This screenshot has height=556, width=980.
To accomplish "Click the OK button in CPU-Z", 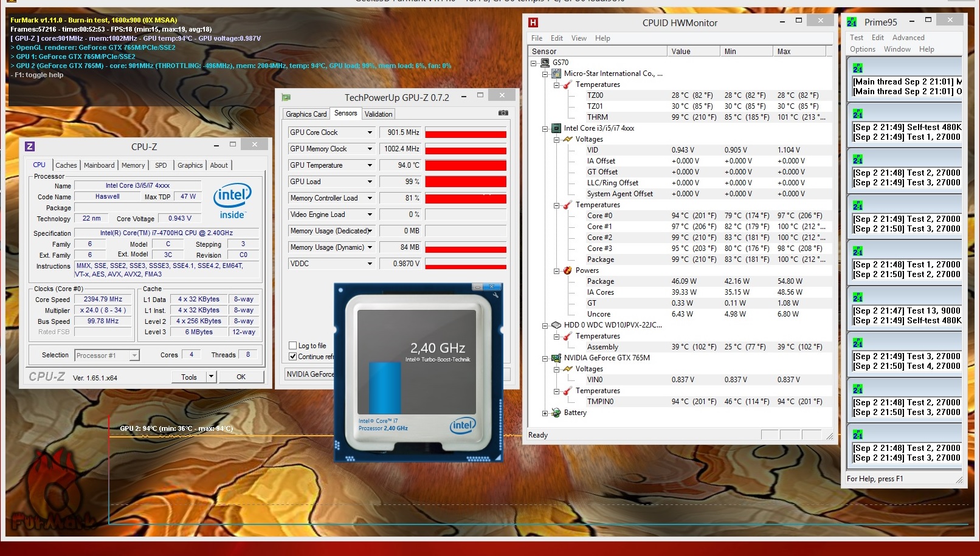I will pos(241,377).
